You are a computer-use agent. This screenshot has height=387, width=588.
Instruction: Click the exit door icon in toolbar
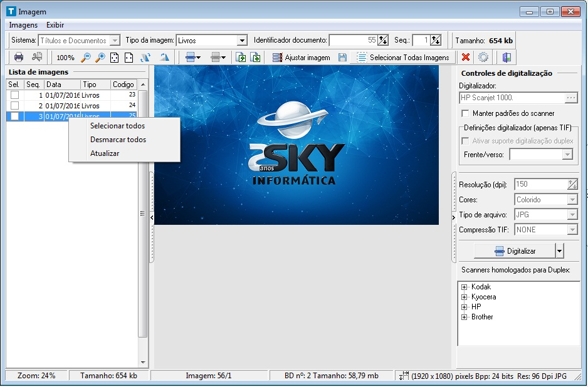pyautogui.click(x=507, y=58)
